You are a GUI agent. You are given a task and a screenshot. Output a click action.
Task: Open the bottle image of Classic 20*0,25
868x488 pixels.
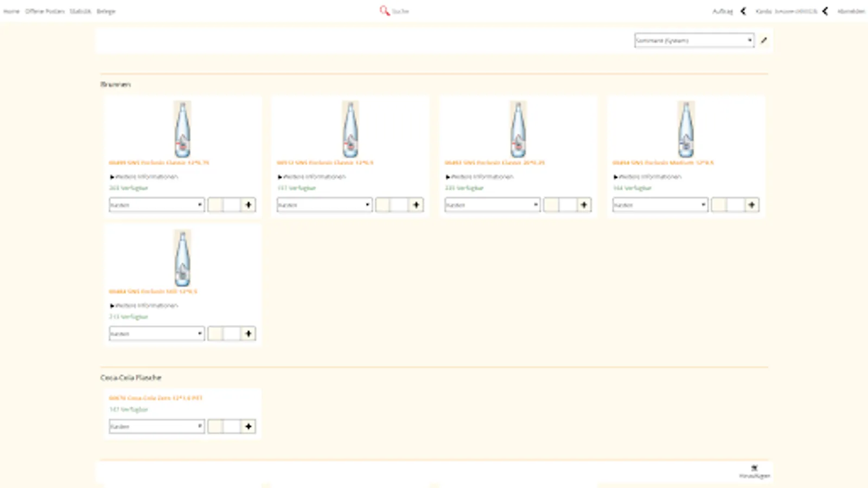(x=518, y=129)
